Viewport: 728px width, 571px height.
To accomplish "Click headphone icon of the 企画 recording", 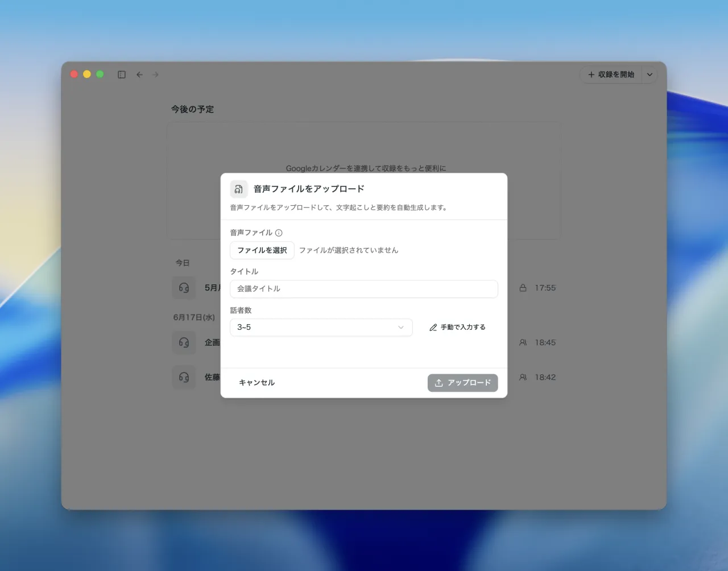I will click(184, 342).
